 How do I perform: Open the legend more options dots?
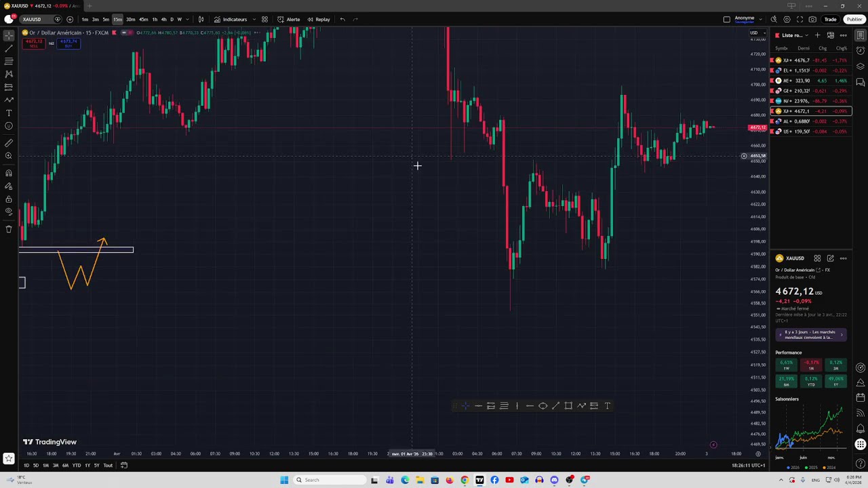[x=257, y=33]
